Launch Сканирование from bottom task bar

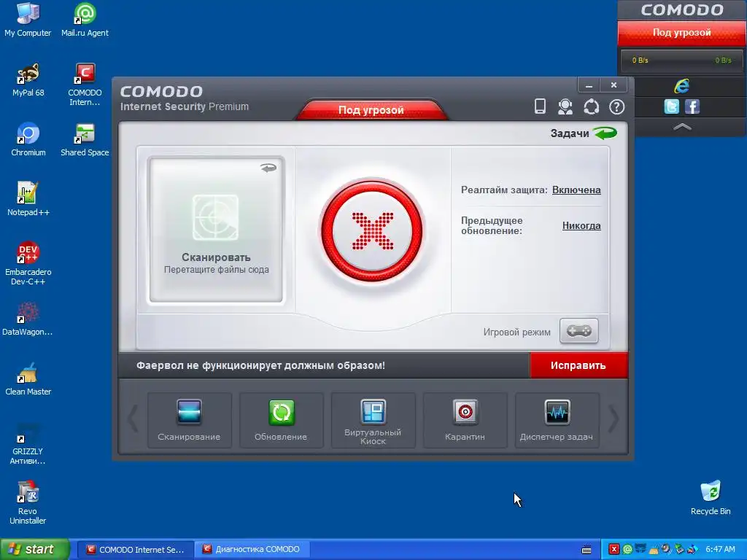point(189,420)
